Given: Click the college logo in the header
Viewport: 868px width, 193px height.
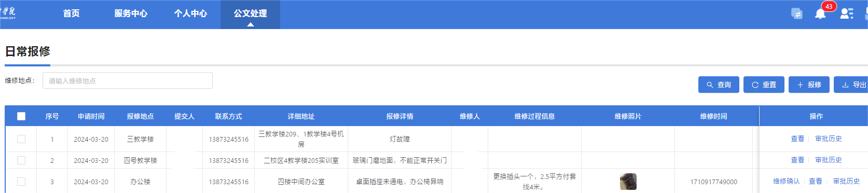Looking at the screenshot, I should click(8, 13).
